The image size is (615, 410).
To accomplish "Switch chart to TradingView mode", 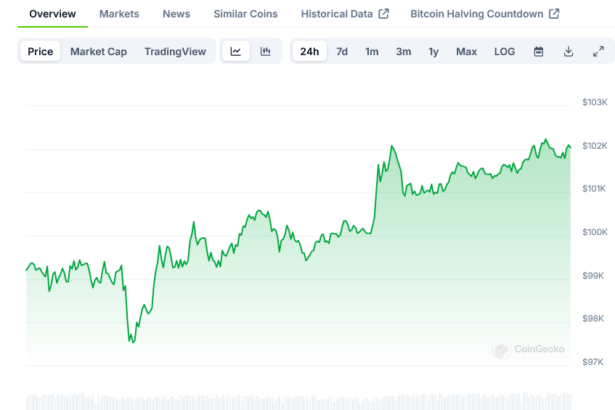I will pyautogui.click(x=175, y=52).
